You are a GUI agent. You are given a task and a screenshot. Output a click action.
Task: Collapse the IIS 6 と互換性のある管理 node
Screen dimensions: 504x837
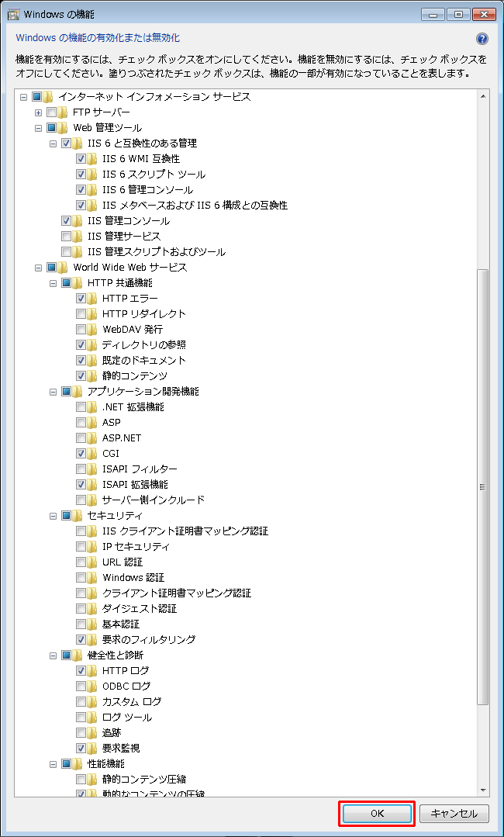pyautogui.click(x=53, y=144)
